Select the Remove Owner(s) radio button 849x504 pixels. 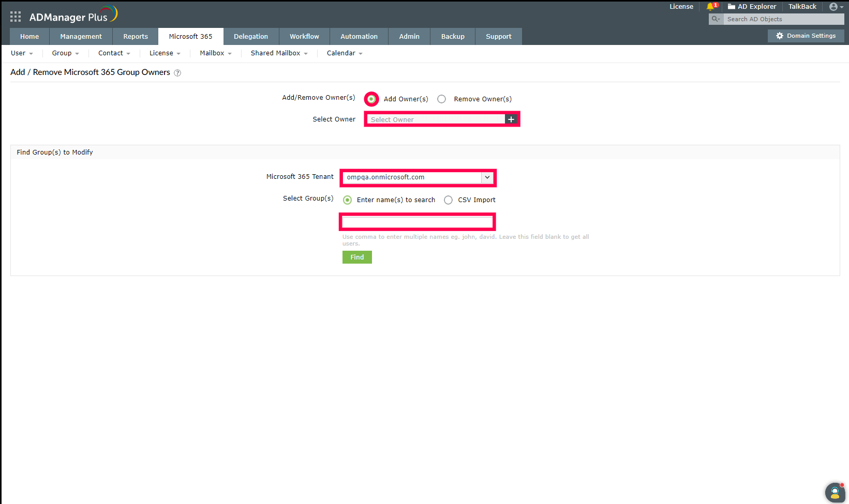pos(441,99)
